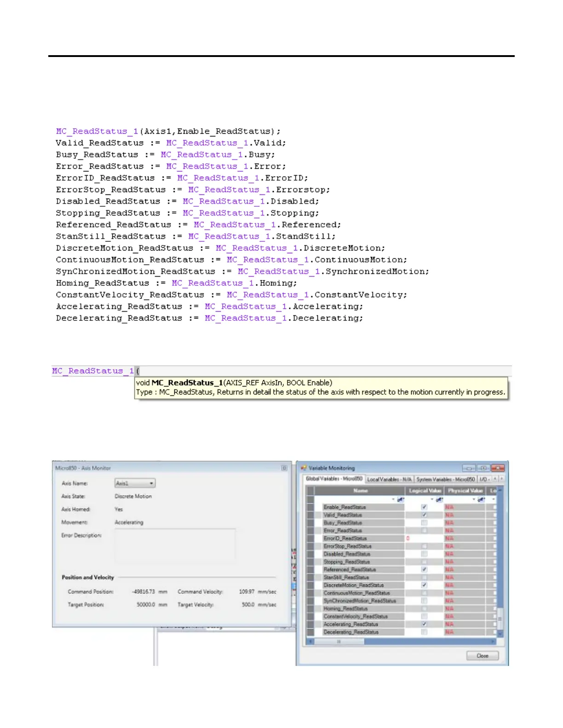This screenshot has height=728, width=563.
Task: Toggle the SynChronizedMotion_ReadStatus logical value checkbox
Action: click(x=424, y=601)
